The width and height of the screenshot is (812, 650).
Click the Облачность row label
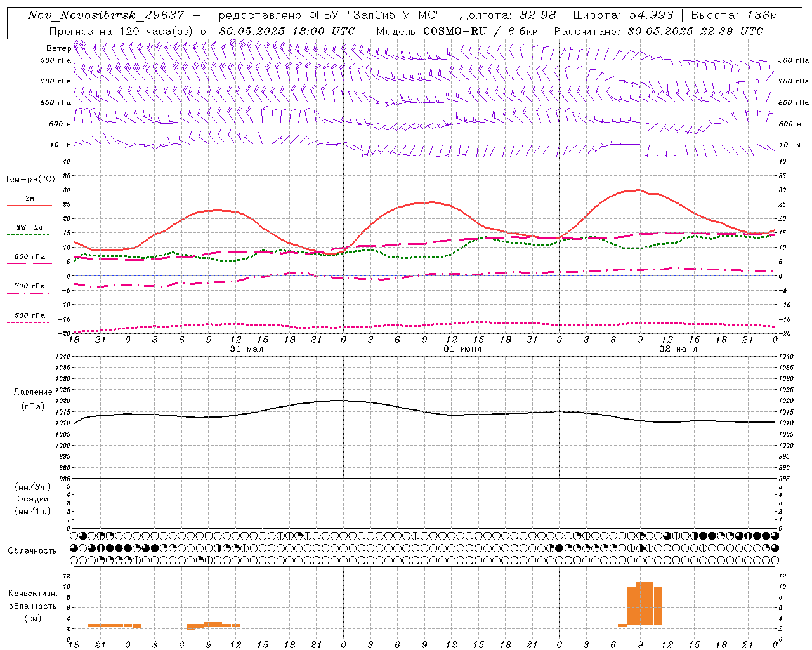(32, 551)
